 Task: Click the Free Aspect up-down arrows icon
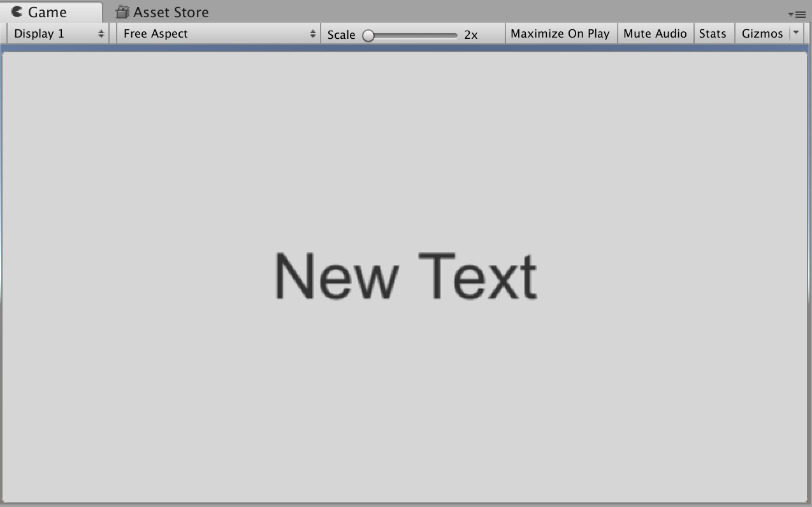pos(312,33)
